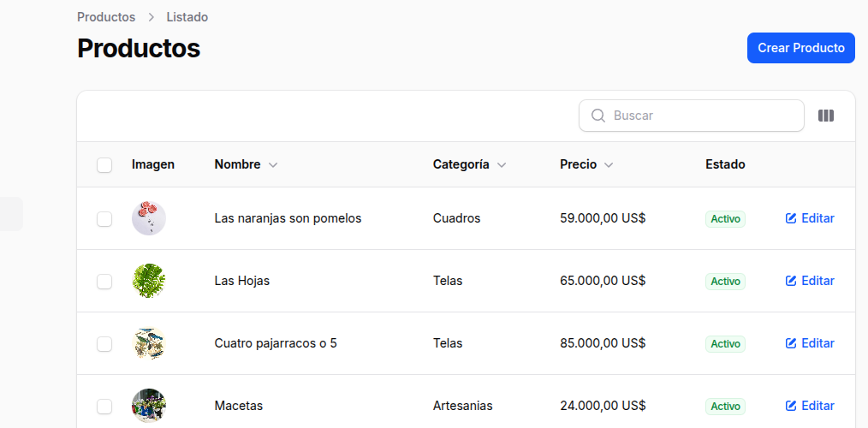The image size is (868, 428).
Task: Click the price 85.000,00 US$
Action: tap(603, 343)
